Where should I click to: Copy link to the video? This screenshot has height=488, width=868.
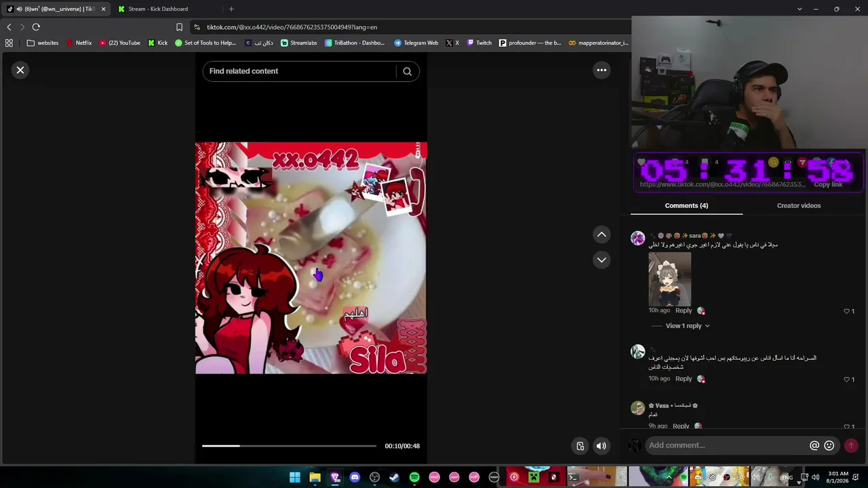(828, 184)
